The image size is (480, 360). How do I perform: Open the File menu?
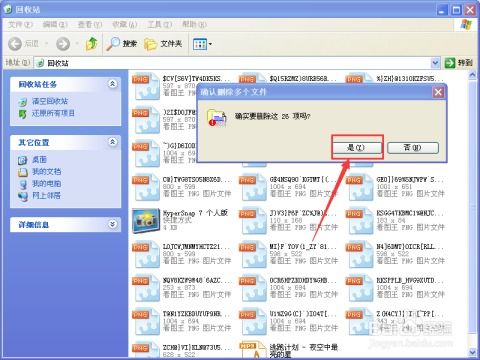20,24
